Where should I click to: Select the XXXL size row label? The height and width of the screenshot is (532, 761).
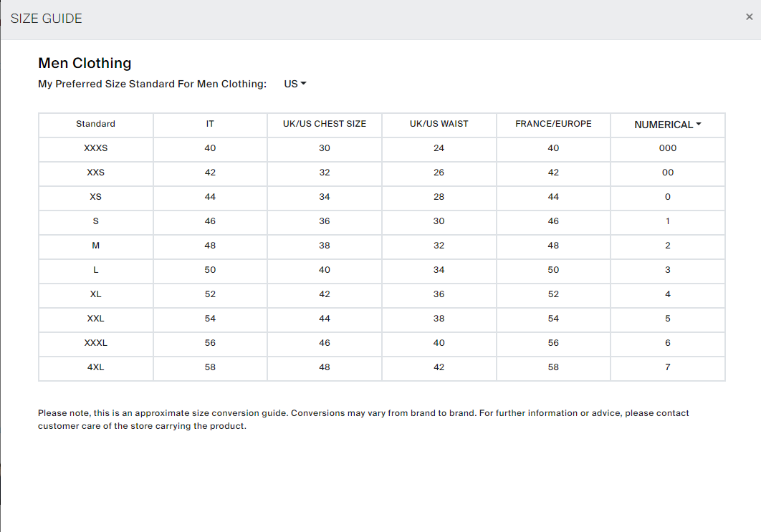click(95, 343)
